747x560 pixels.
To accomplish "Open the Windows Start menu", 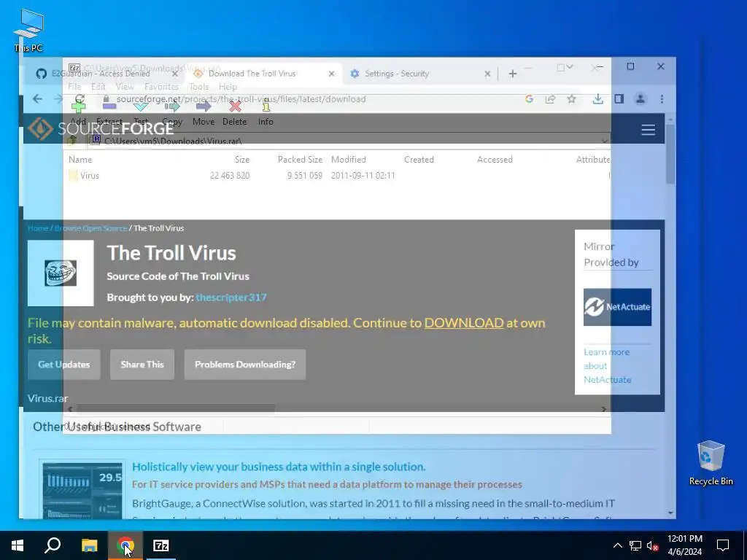I will pos(18,545).
